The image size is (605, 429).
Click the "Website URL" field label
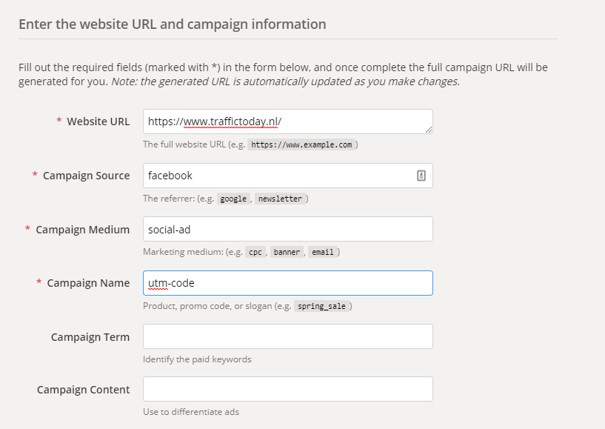coord(98,121)
